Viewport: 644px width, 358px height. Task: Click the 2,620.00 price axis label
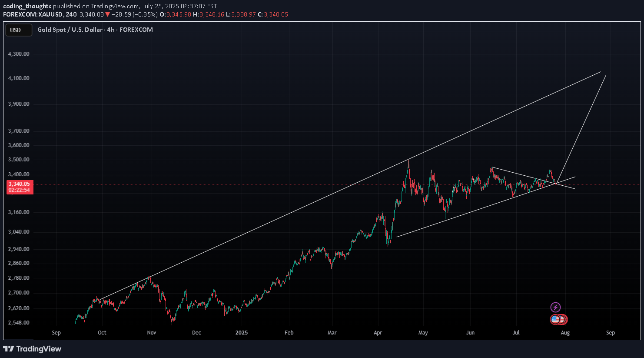(x=19, y=308)
